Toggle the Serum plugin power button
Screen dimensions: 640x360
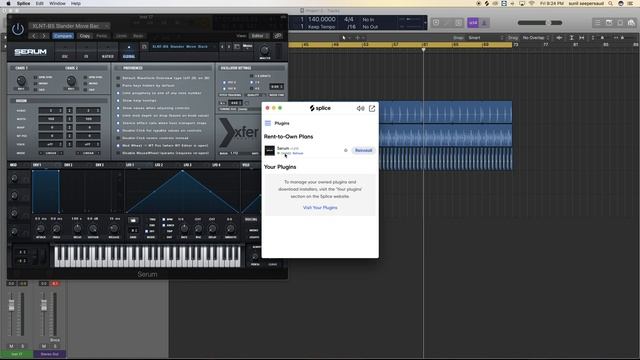pyautogui.click(x=18, y=29)
